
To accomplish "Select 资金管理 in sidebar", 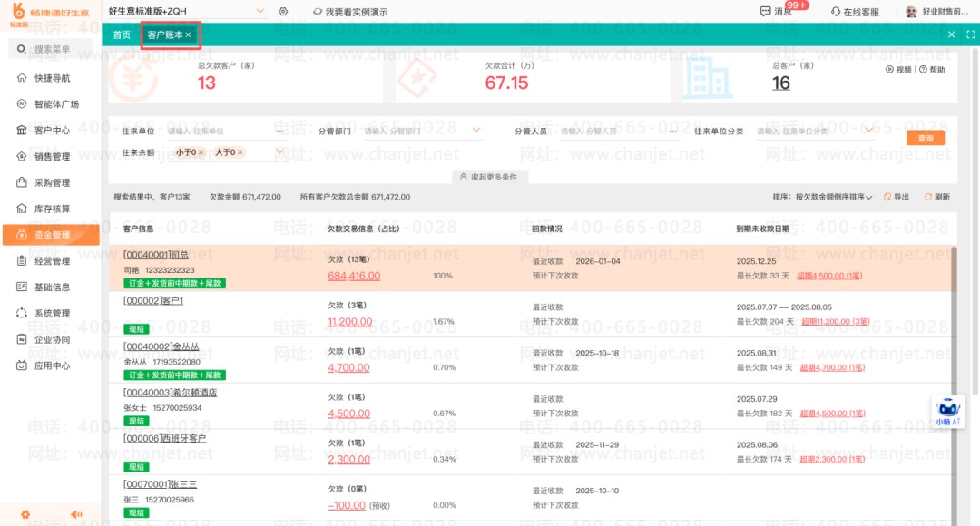I will (x=51, y=235).
